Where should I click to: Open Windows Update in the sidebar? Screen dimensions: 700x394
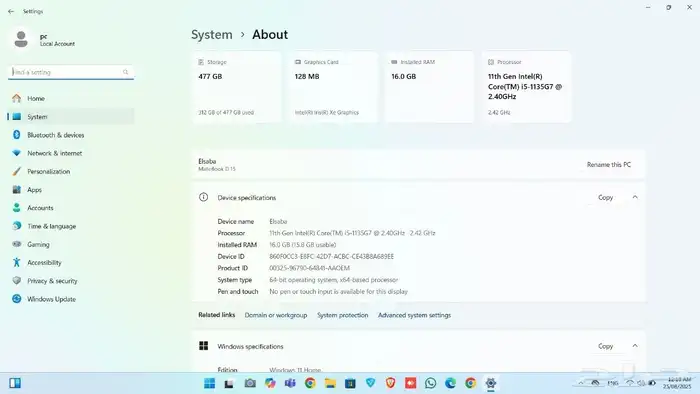pos(71,299)
